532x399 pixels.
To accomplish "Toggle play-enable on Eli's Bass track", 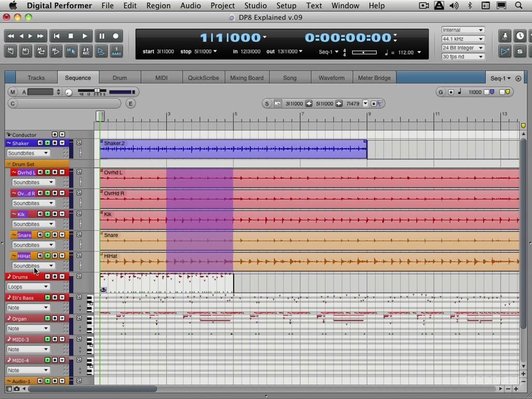I will 47,298.
